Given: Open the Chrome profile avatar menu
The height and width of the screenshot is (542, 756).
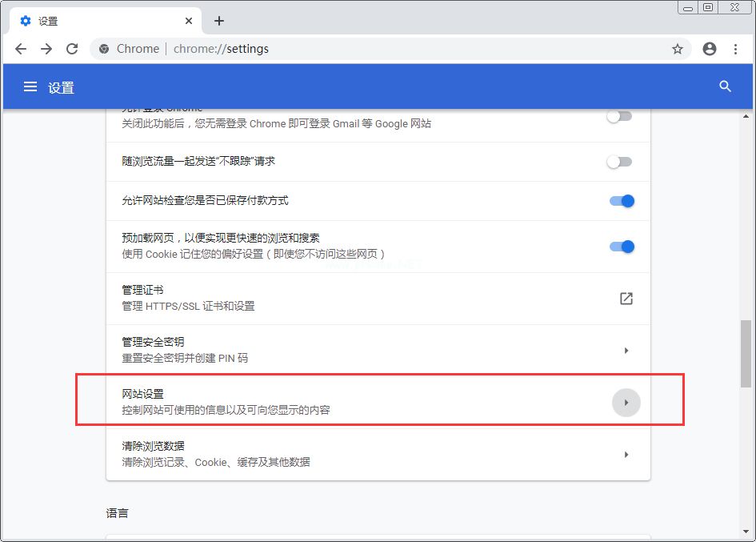Looking at the screenshot, I should pyautogui.click(x=709, y=49).
